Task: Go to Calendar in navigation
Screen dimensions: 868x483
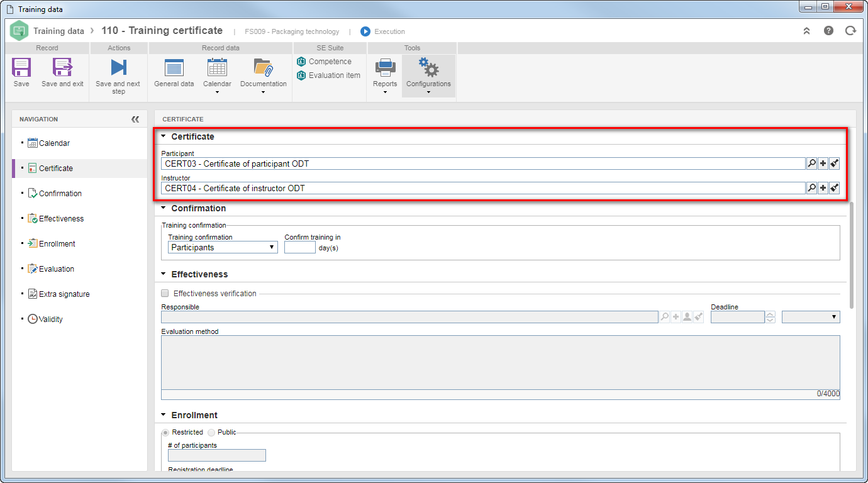Action: pos(79,143)
